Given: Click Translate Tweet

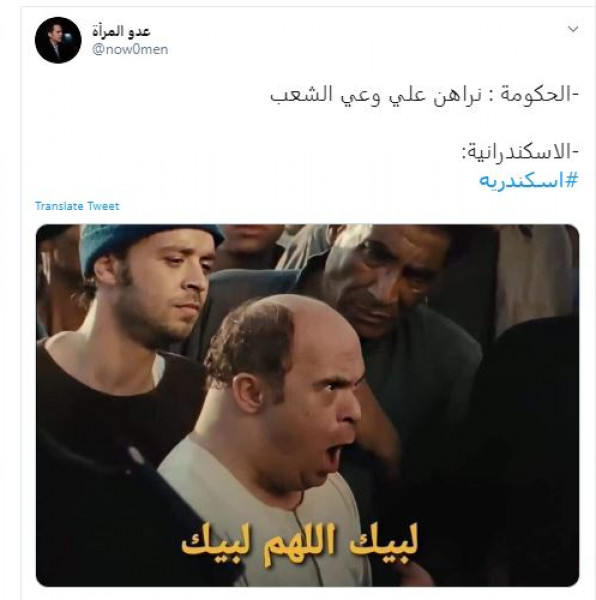Looking at the screenshot, I should coord(77,206).
